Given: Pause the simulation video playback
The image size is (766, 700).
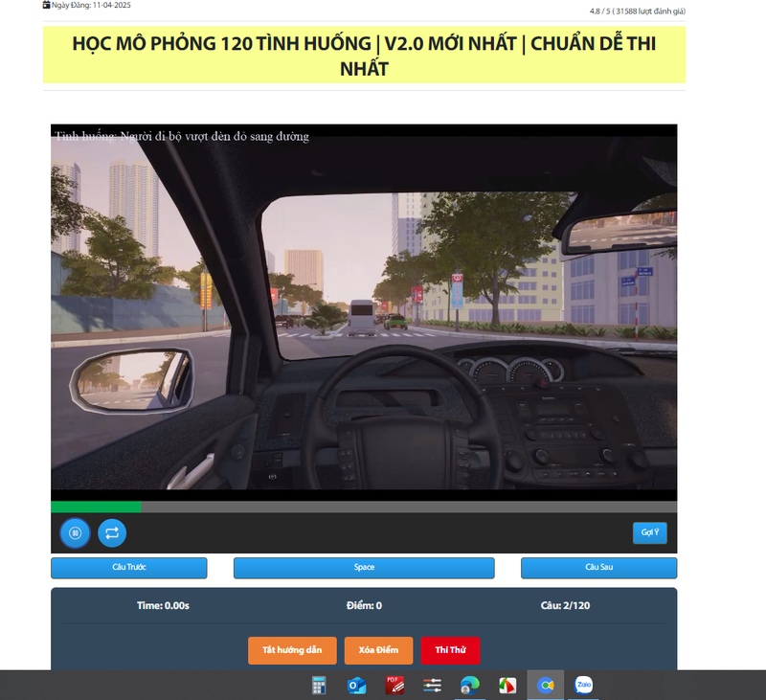Looking at the screenshot, I should tap(75, 533).
